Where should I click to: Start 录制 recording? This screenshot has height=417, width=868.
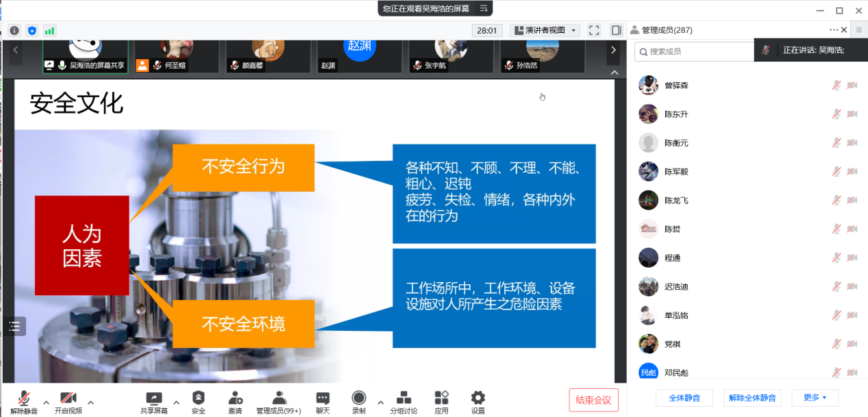pos(359,398)
